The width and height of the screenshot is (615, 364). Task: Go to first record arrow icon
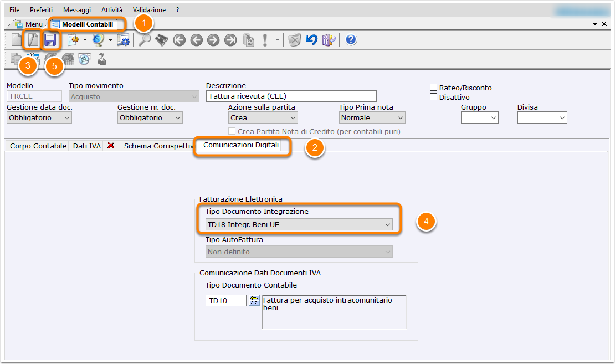click(180, 40)
